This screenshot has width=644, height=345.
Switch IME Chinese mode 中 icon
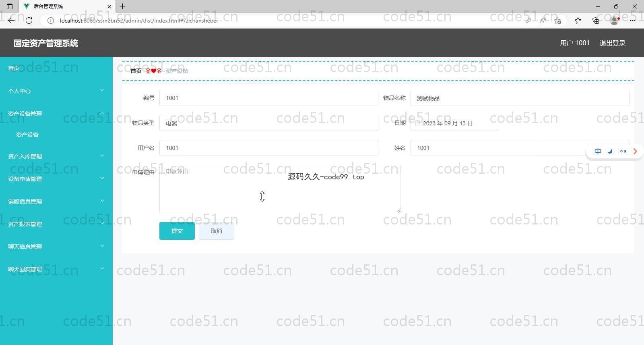(598, 152)
